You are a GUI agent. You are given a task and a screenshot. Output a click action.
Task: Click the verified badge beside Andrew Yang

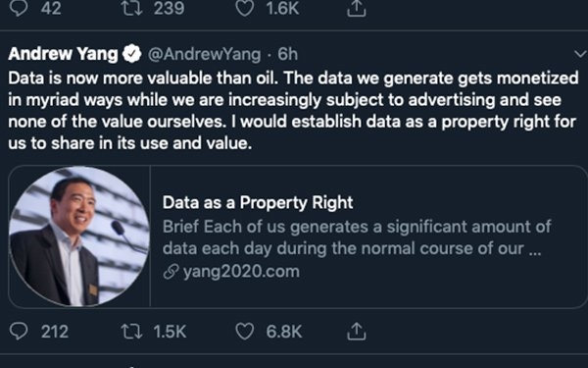(132, 54)
